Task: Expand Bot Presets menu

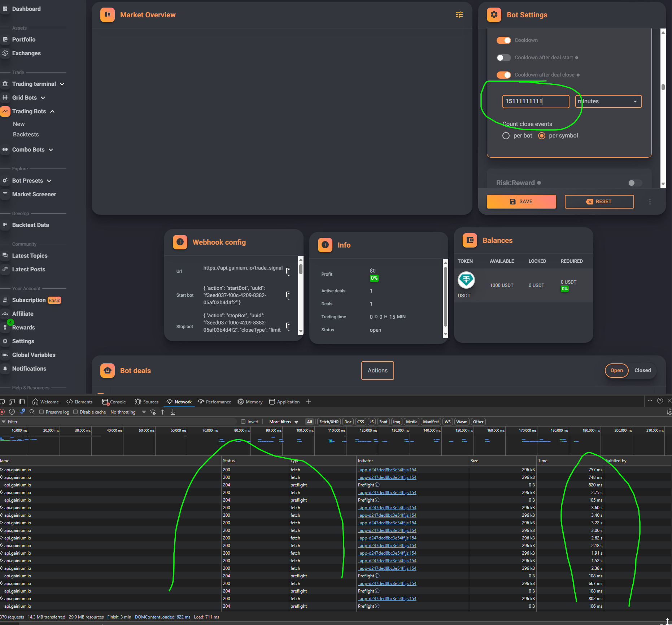Action: tap(49, 181)
